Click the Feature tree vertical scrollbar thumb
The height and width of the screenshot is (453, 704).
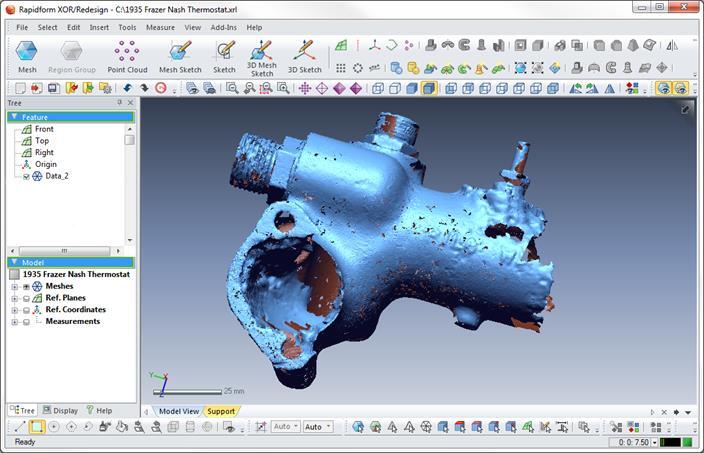(x=129, y=140)
